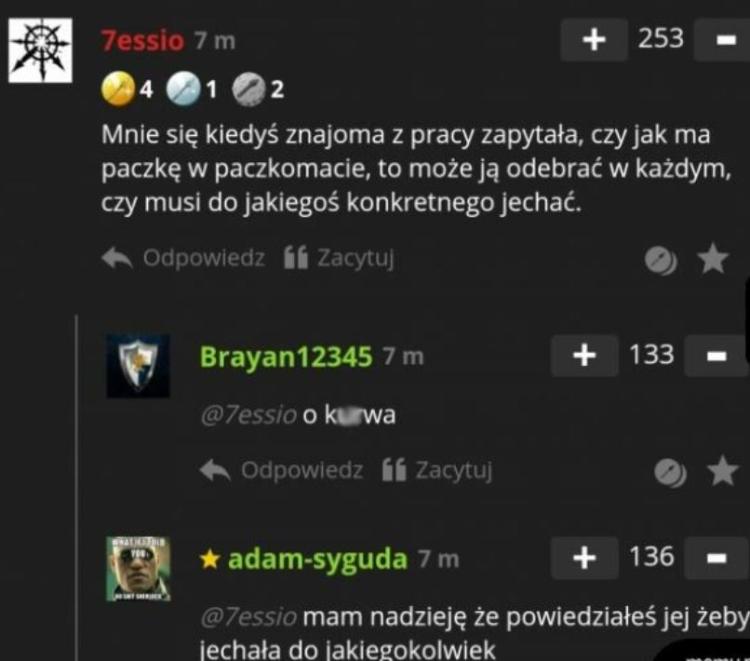
Task: Favorite Brayan12345's reply with the star
Action: click(722, 471)
